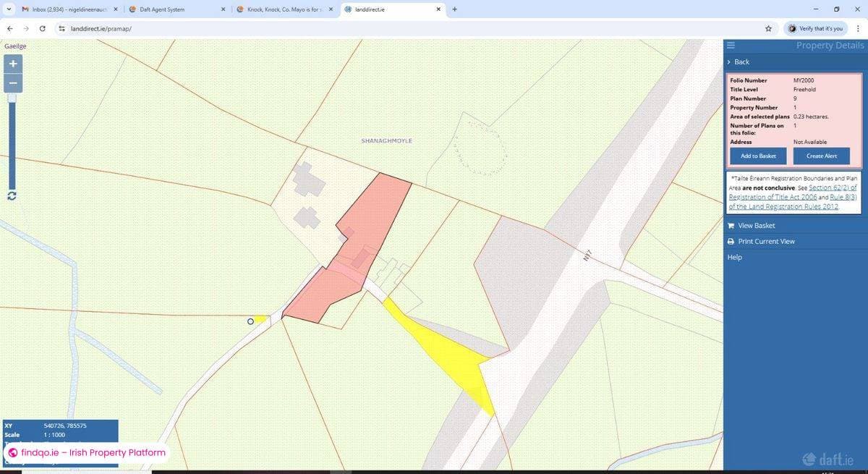This screenshot has height=474, width=868.
Task: Click the map reset rotation icon
Action: [12, 197]
